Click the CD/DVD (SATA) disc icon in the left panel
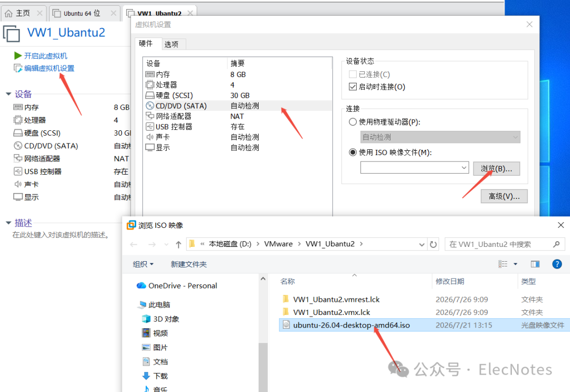 18,146
